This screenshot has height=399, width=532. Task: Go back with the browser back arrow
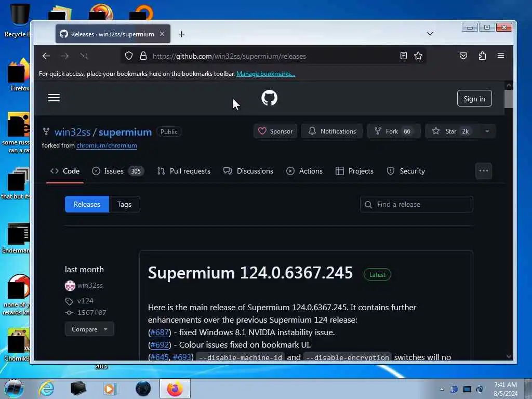coord(46,56)
